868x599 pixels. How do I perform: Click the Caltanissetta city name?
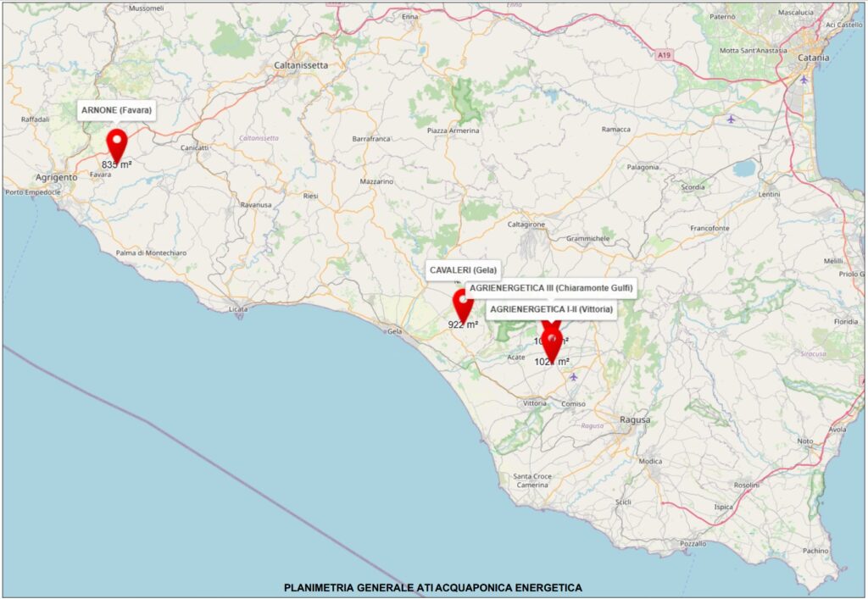[x=301, y=64]
